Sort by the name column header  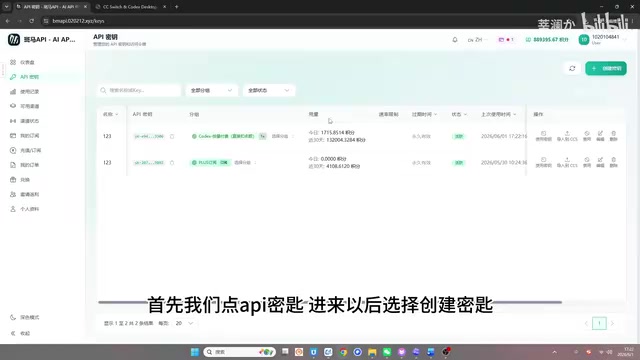pos(110,114)
